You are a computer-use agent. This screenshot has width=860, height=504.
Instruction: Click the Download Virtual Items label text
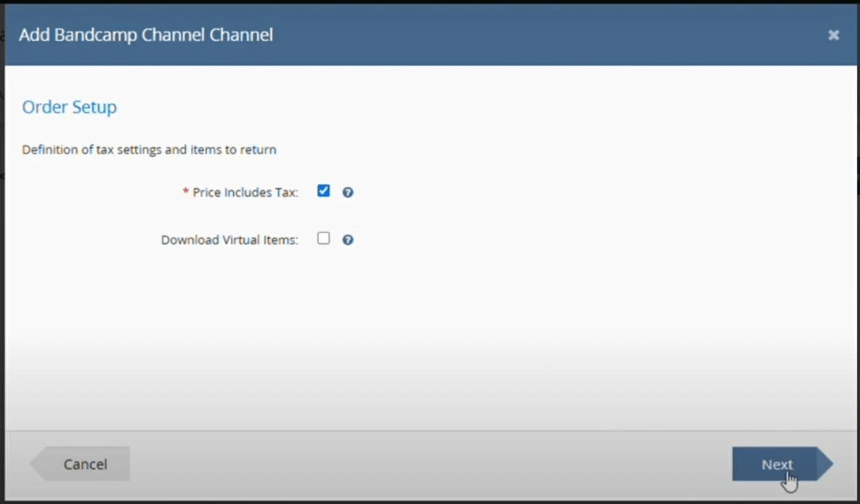(229, 240)
